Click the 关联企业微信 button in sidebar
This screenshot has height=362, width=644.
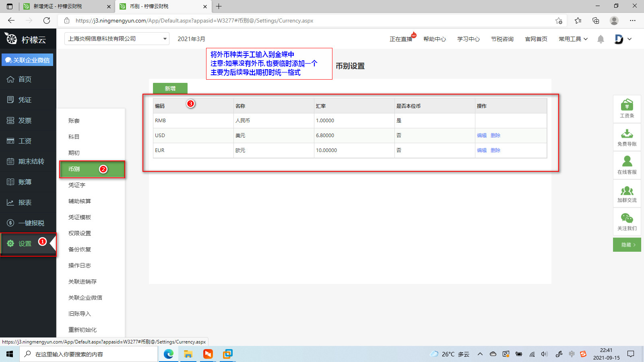27,60
